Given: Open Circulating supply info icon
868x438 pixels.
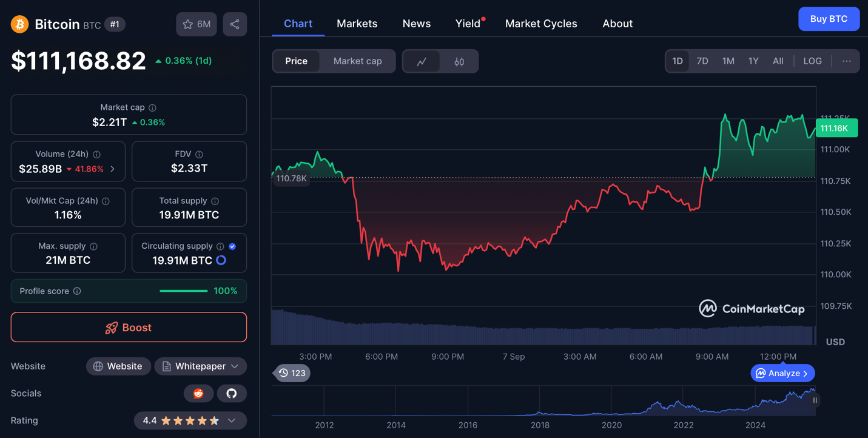Looking at the screenshot, I should [221, 246].
